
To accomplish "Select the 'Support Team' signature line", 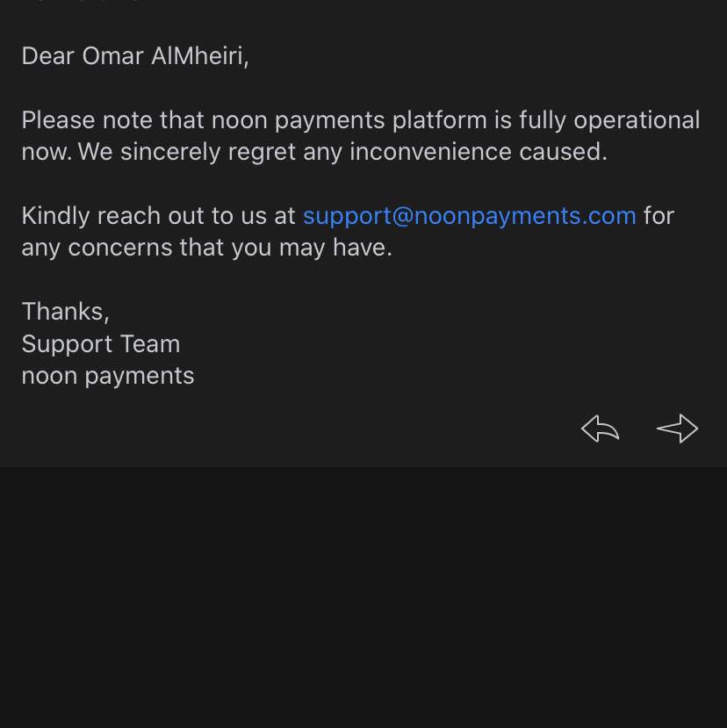I will (101, 344).
